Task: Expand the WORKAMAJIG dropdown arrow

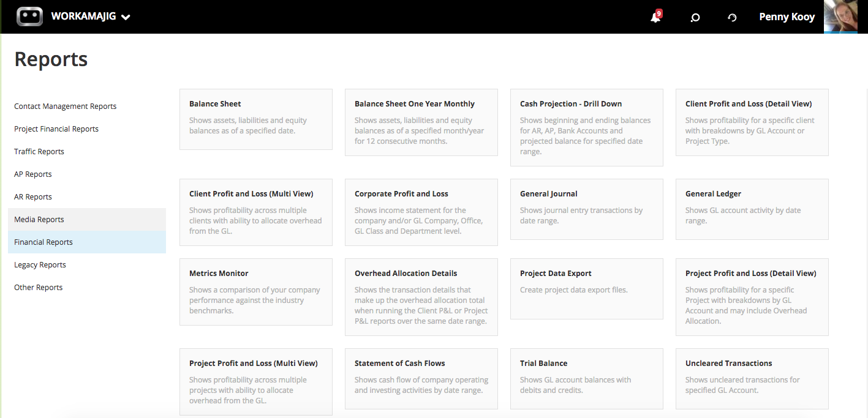Action: tap(126, 17)
